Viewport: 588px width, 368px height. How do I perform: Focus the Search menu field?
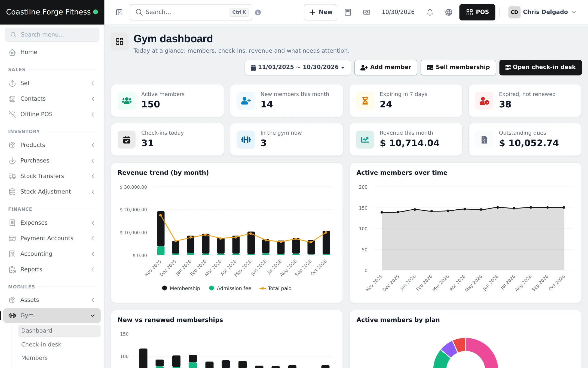tap(52, 35)
